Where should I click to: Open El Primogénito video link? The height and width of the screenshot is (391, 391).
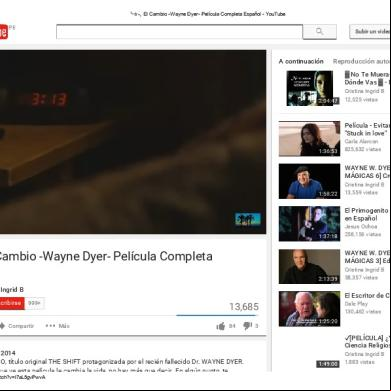366,214
